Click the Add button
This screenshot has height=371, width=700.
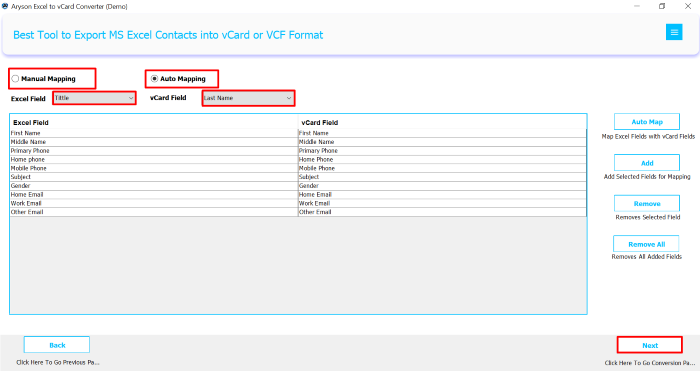647,163
